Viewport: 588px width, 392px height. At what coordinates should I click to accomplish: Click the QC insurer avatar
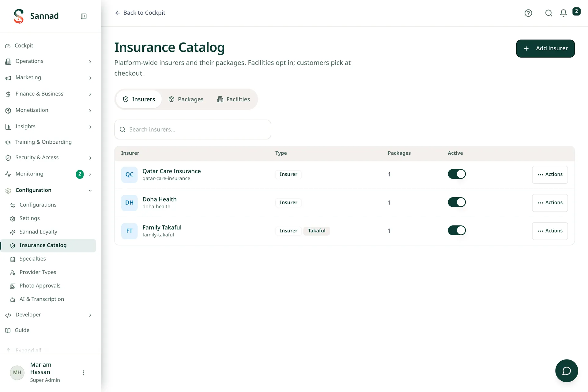click(129, 175)
